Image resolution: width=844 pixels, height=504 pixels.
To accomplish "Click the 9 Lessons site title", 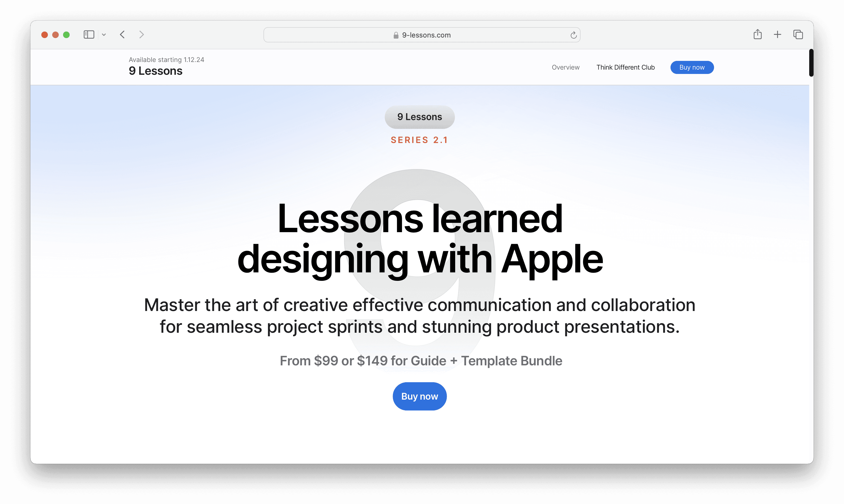I will click(x=156, y=71).
